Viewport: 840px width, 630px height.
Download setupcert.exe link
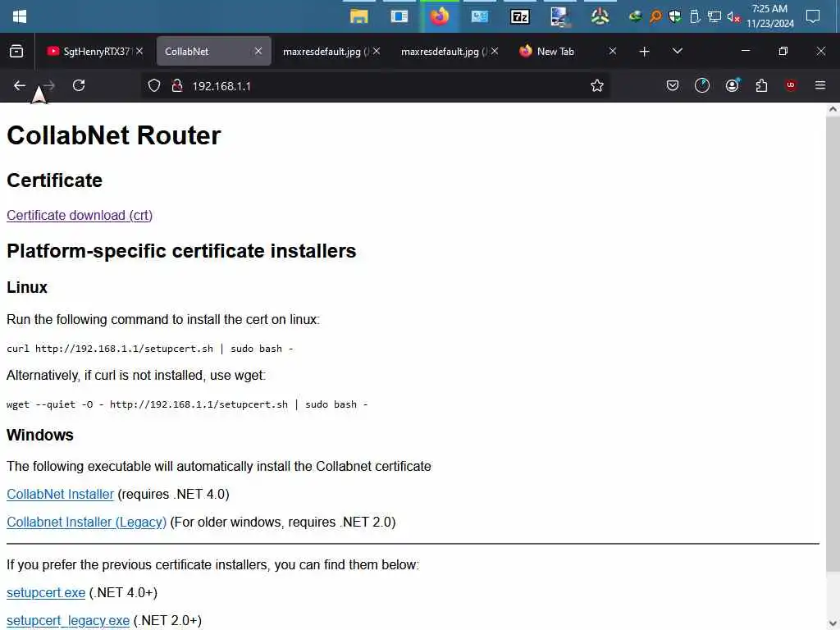46,592
